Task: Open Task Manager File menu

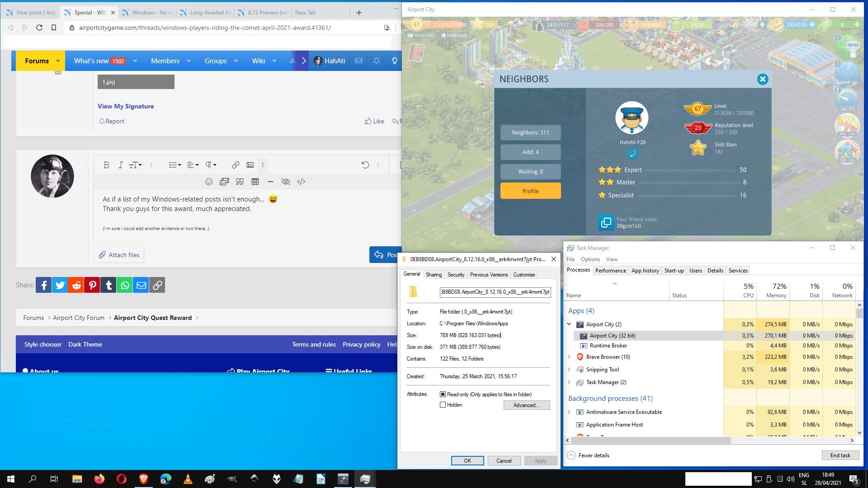Action: [x=571, y=259]
